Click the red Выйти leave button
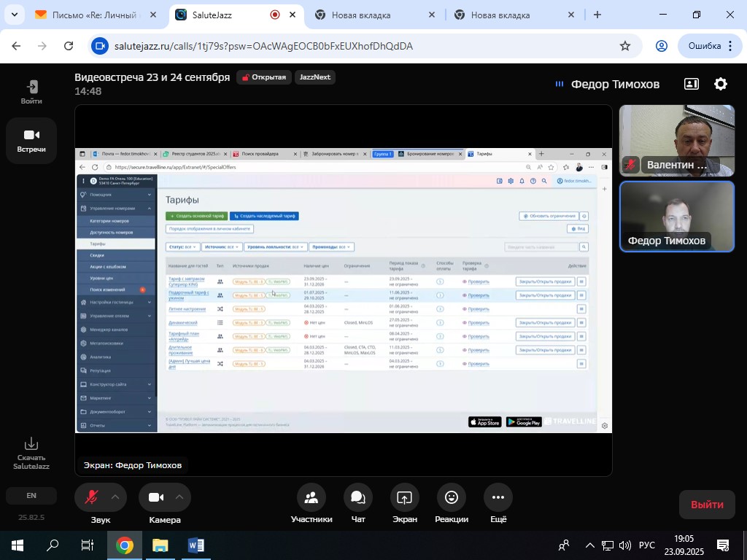747x560 pixels. point(707,505)
